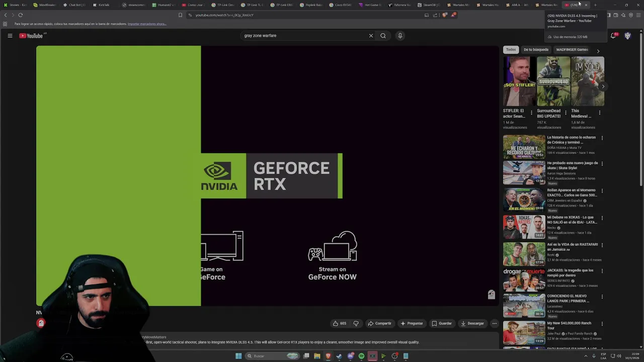Viewport: 644px width, 362px height.
Task: Open the Windows Start menu
Action: point(238,356)
